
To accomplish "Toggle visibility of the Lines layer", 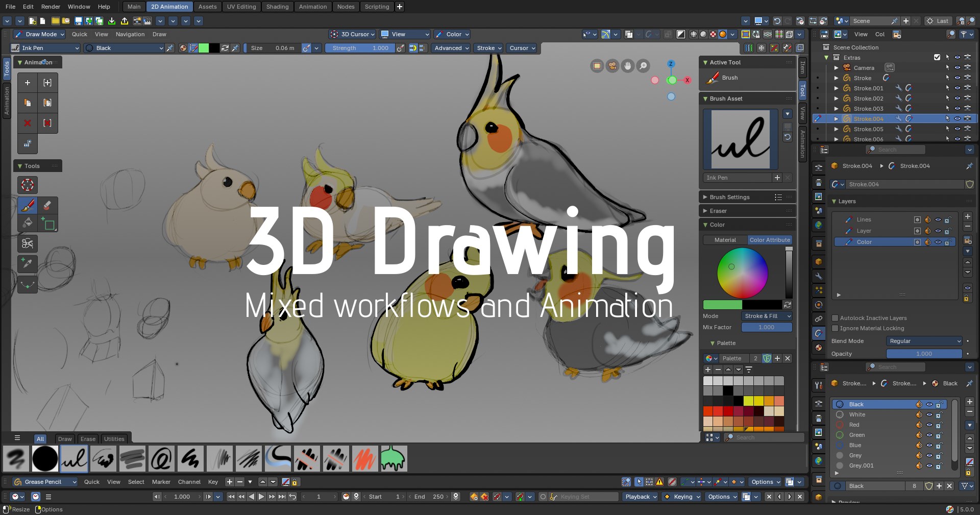I will (938, 219).
